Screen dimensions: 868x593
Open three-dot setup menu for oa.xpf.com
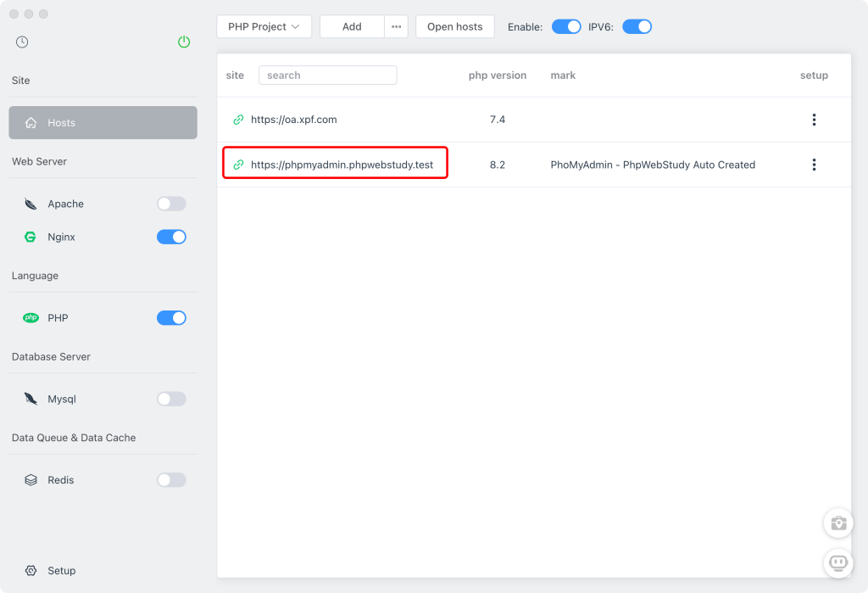pyautogui.click(x=814, y=120)
